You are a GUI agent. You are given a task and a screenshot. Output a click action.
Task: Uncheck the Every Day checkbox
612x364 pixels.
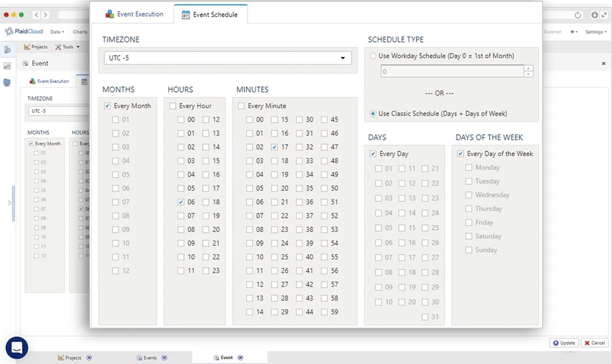coord(373,154)
